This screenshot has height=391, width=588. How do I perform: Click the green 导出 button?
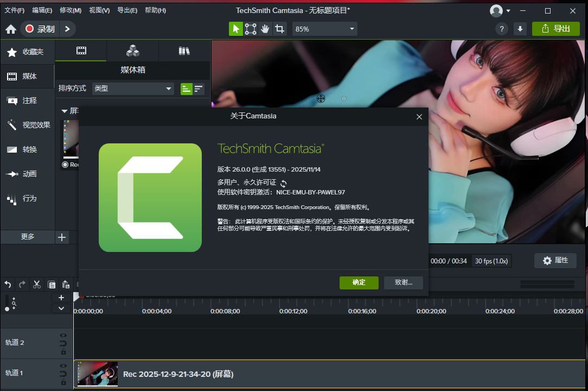[556, 29]
